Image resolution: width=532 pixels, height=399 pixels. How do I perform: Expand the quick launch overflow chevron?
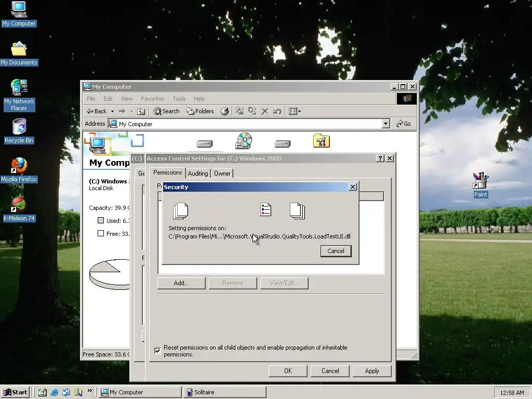89,391
